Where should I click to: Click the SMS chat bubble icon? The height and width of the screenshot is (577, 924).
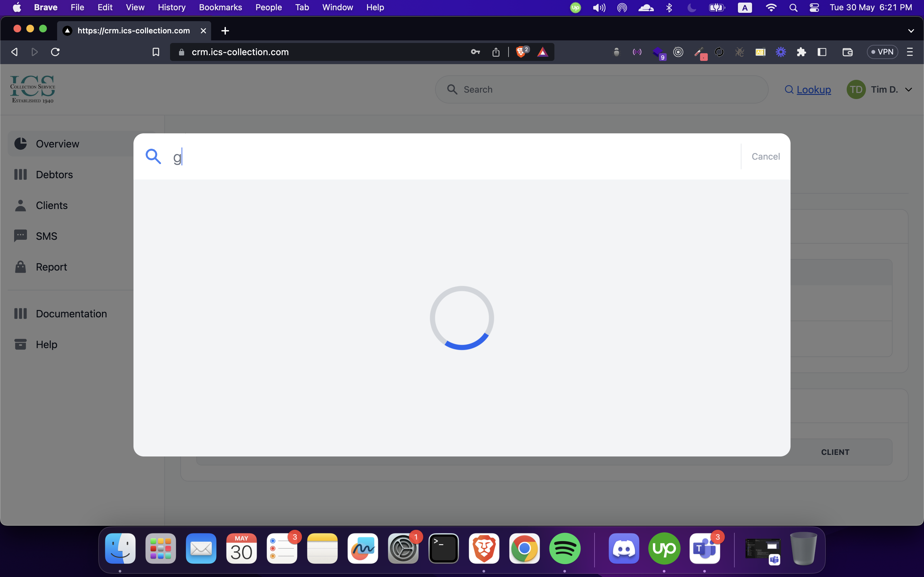click(20, 236)
